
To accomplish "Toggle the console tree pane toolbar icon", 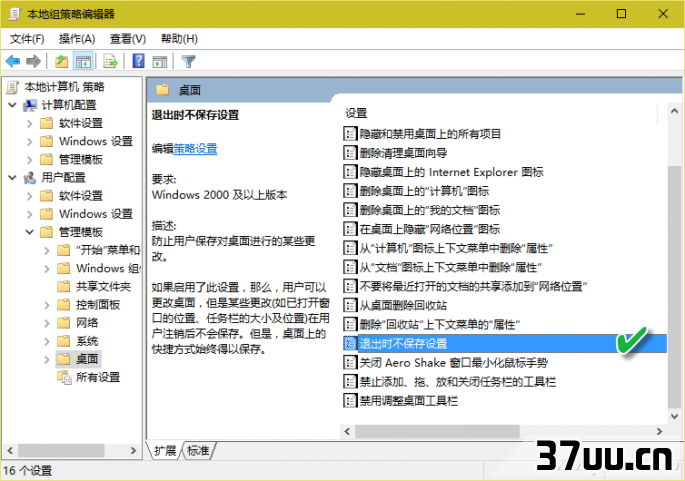I will point(83,61).
